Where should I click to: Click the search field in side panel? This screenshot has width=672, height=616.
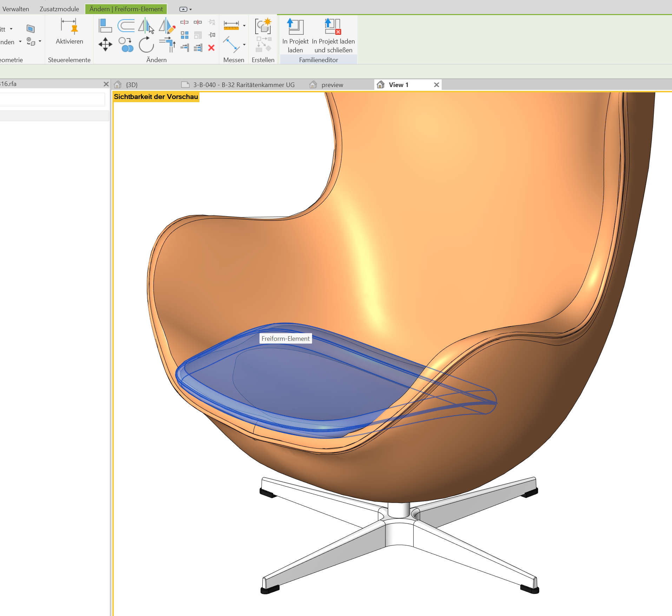point(52,99)
